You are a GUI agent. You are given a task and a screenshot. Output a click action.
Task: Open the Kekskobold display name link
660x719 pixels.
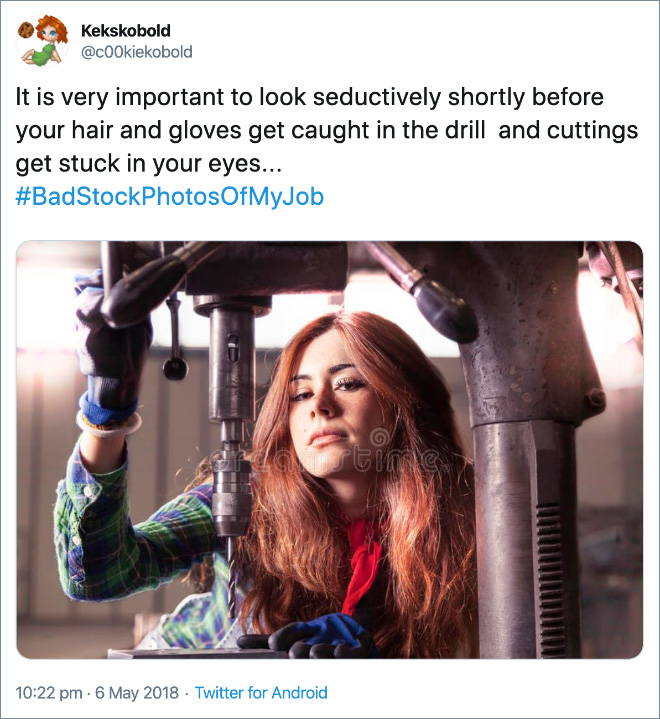pyautogui.click(x=125, y=31)
